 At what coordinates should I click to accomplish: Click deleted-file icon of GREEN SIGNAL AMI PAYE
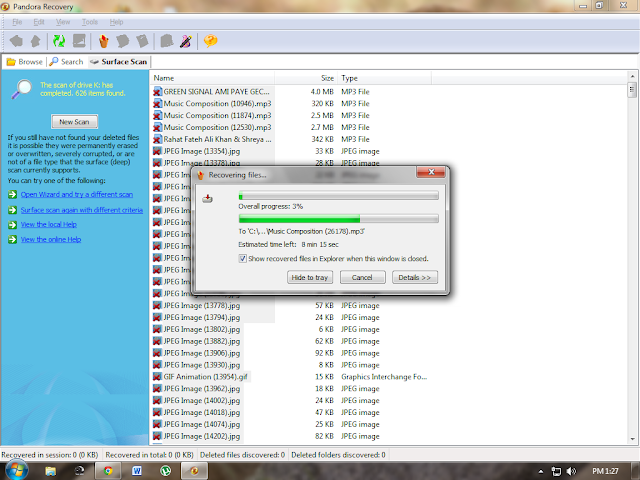pos(157,91)
